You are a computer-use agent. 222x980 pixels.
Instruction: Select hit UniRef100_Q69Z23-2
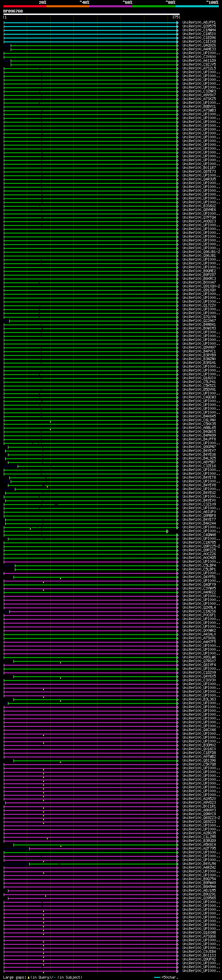[x=201, y=818]
